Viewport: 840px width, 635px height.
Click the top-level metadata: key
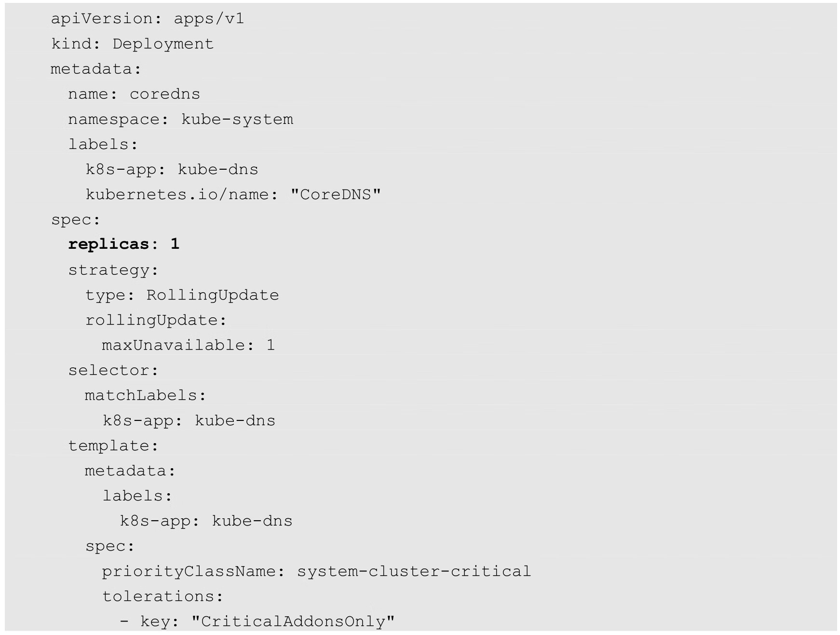click(x=95, y=69)
